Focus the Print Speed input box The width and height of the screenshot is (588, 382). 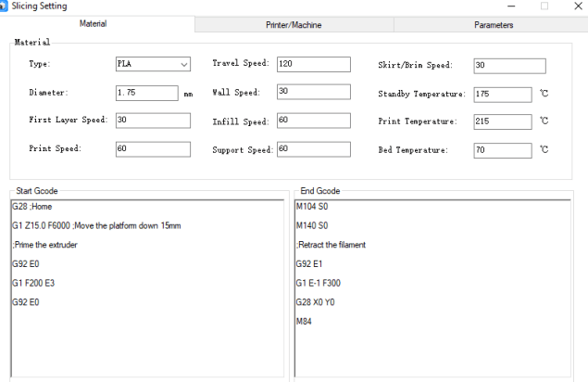(x=153, y=148)
